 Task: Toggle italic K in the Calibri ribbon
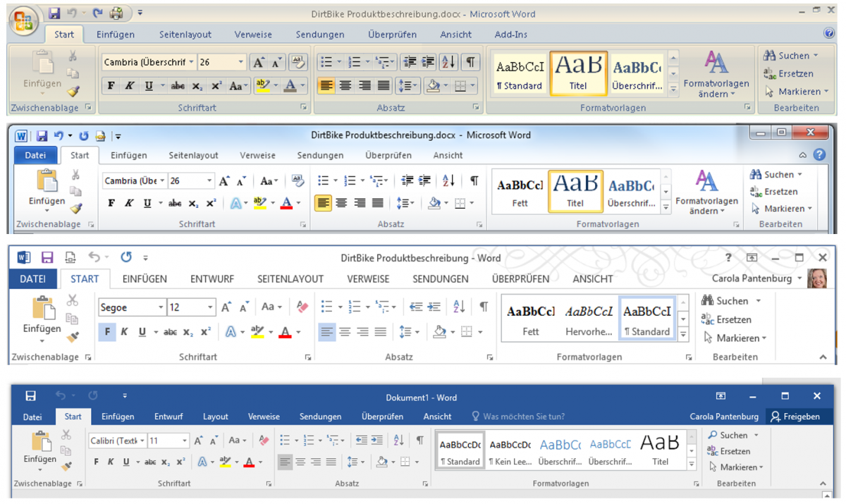pos(111,462)
